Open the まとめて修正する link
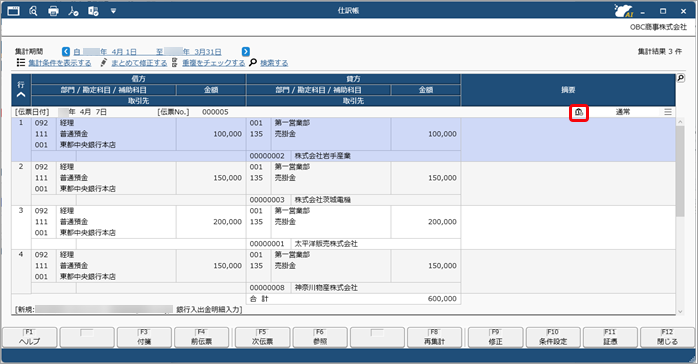698x364 pixels. tap(139, 63)
